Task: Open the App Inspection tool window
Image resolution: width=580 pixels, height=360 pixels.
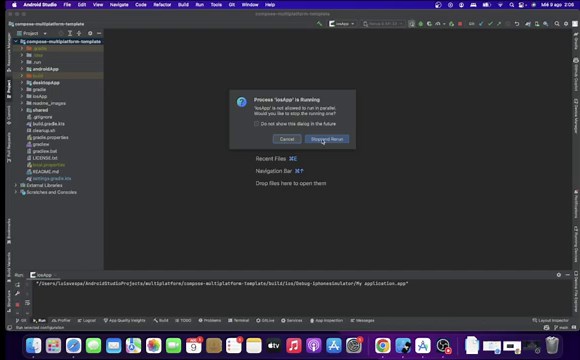Action: pyautogui.click(x=327, y=320)
